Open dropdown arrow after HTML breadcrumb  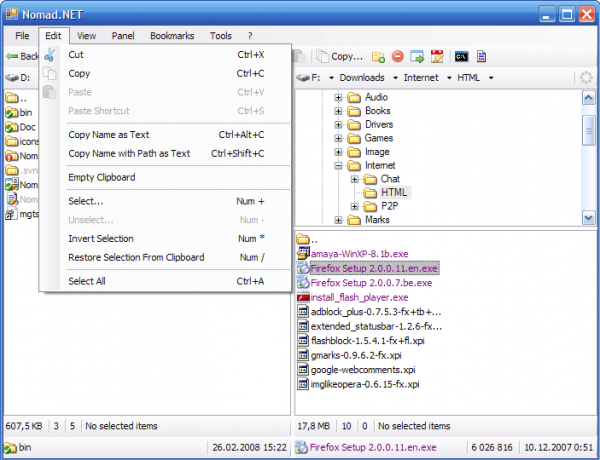click(490, 77)
